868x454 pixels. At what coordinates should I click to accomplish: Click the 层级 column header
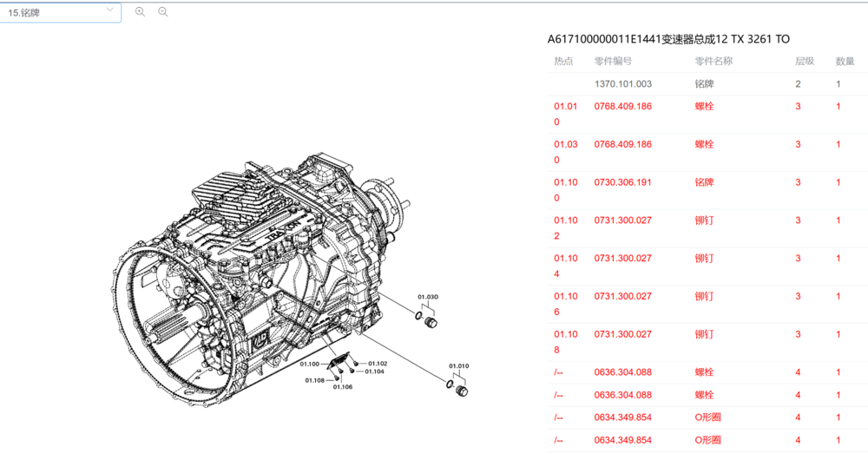click(805, 61)
